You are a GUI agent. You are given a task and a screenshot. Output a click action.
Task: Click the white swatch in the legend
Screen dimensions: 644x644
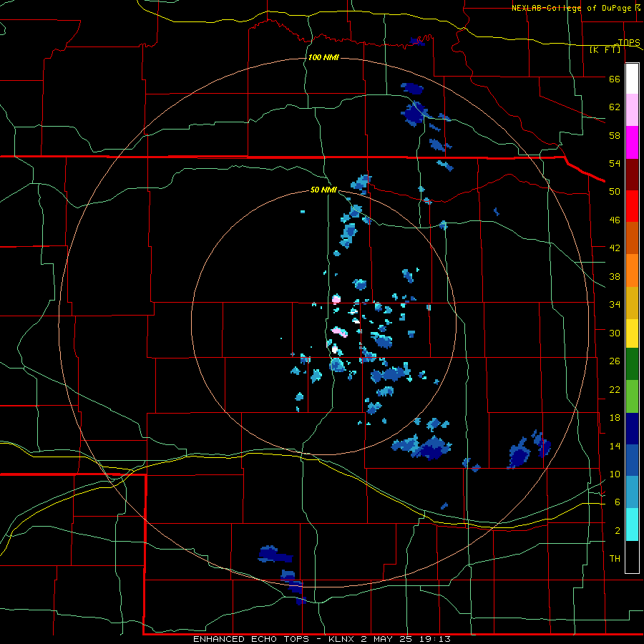pos(632,79)
